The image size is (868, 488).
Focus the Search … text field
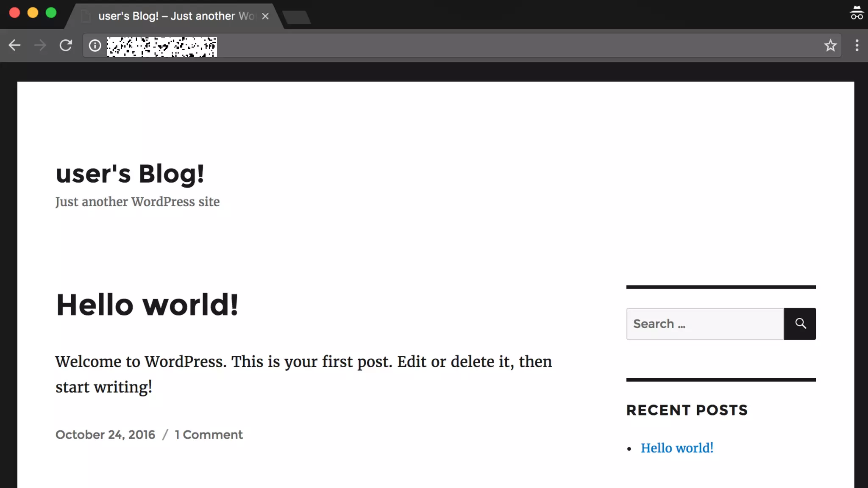coord(705,324)
